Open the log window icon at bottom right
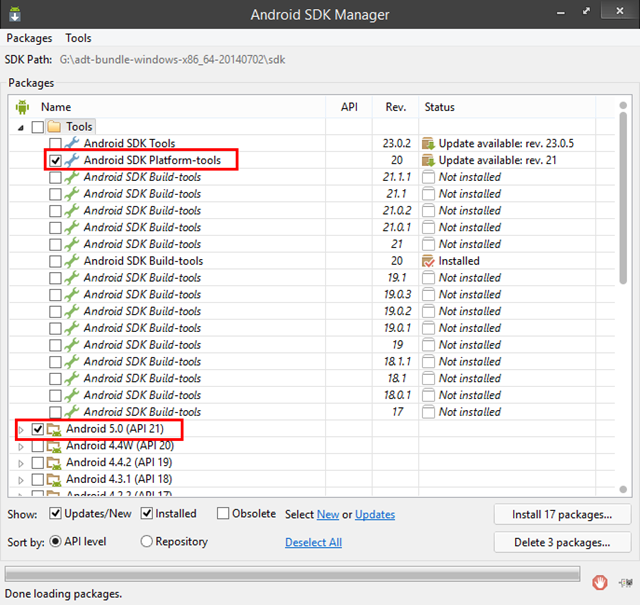The height and width of the screenshot is (605, 640). [626, 583]
